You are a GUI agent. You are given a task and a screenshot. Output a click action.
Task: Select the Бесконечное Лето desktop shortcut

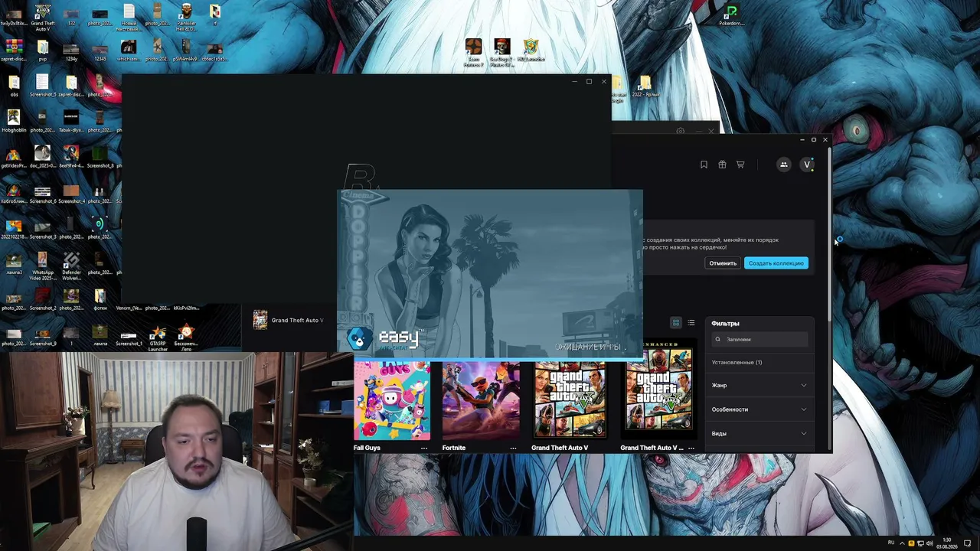coord(185,338)
